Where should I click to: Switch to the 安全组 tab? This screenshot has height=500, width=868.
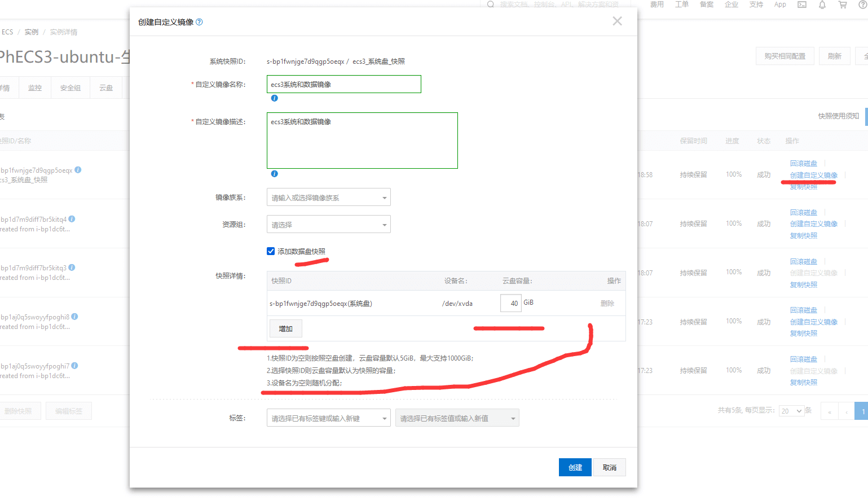coord(71,88)
